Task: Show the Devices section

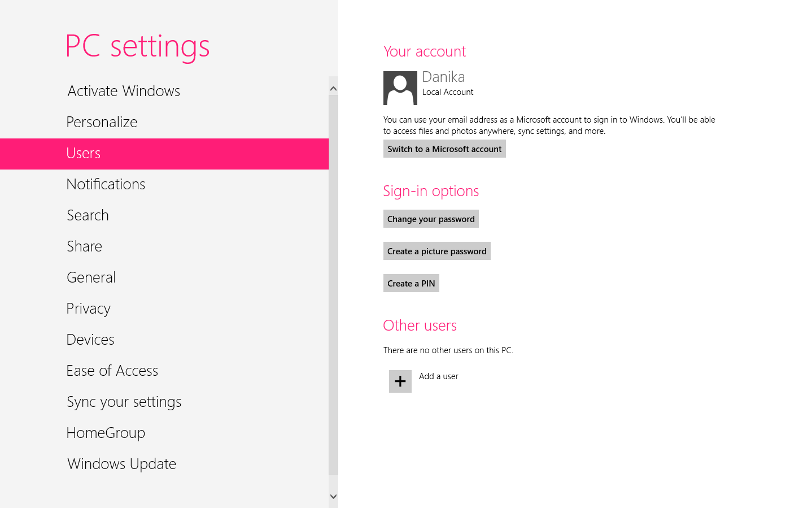Action: pyautogui.click(x=90, y=340)
